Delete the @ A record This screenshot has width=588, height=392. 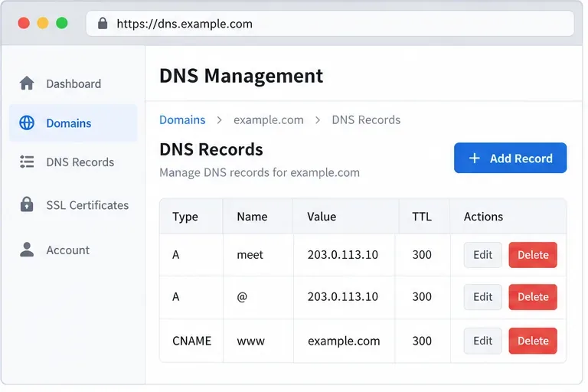533,297
